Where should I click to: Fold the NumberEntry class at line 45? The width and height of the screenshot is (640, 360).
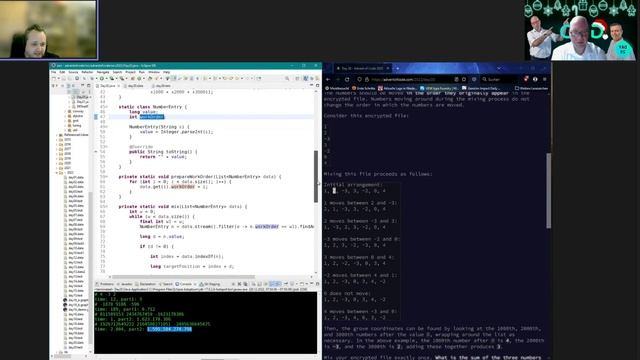pyautogui.click(x=107, y=107)
